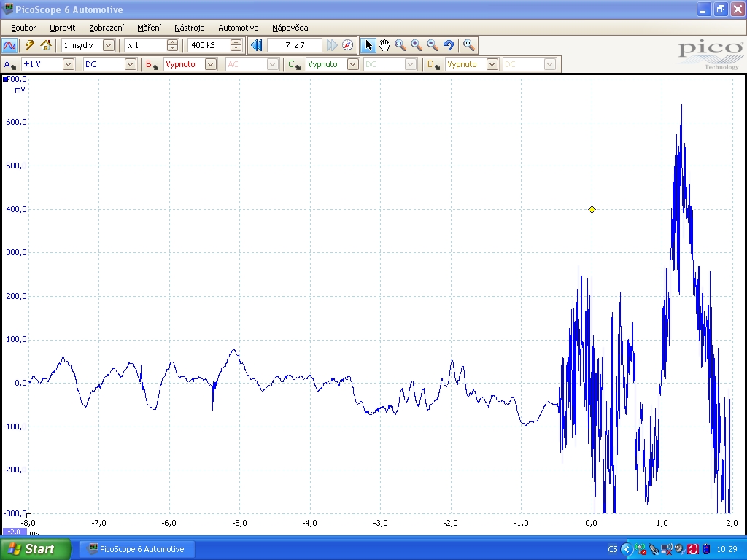Undo zoom with the curved arrow icon
The image size is (747, 560).
[449, 45]
